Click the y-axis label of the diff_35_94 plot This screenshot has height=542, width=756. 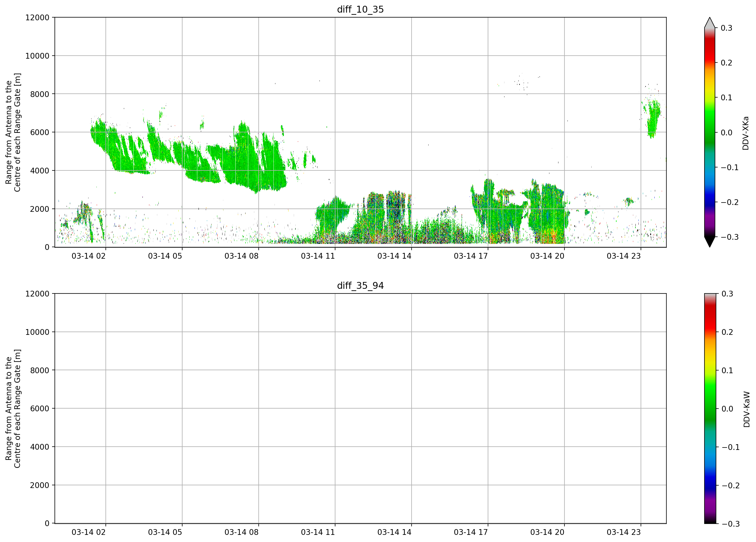13,409
